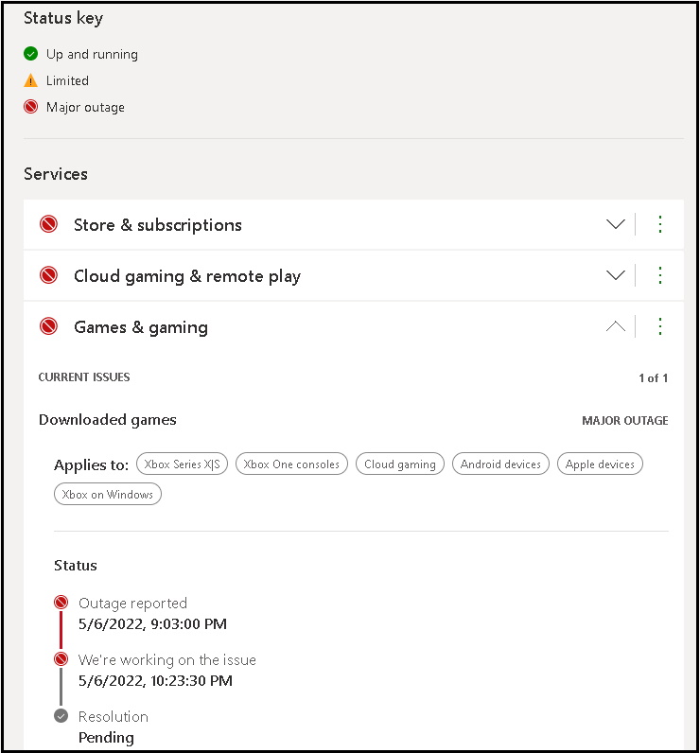Expand the Store & subscriptions section

tap(616, 224)
